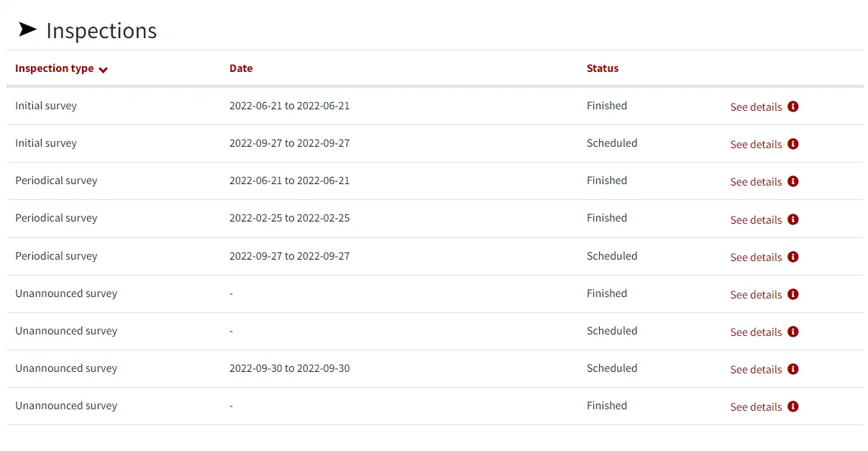Click info icon for Periodical survey 2022-06-21

(x=793, y=181)
